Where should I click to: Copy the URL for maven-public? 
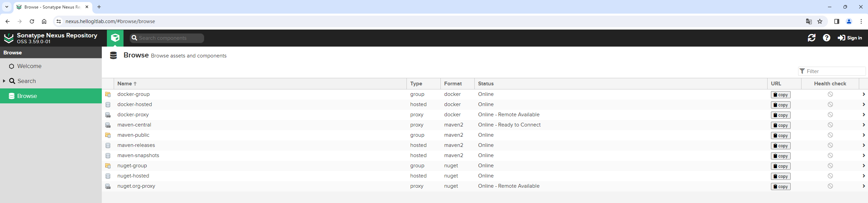(780, 135)
